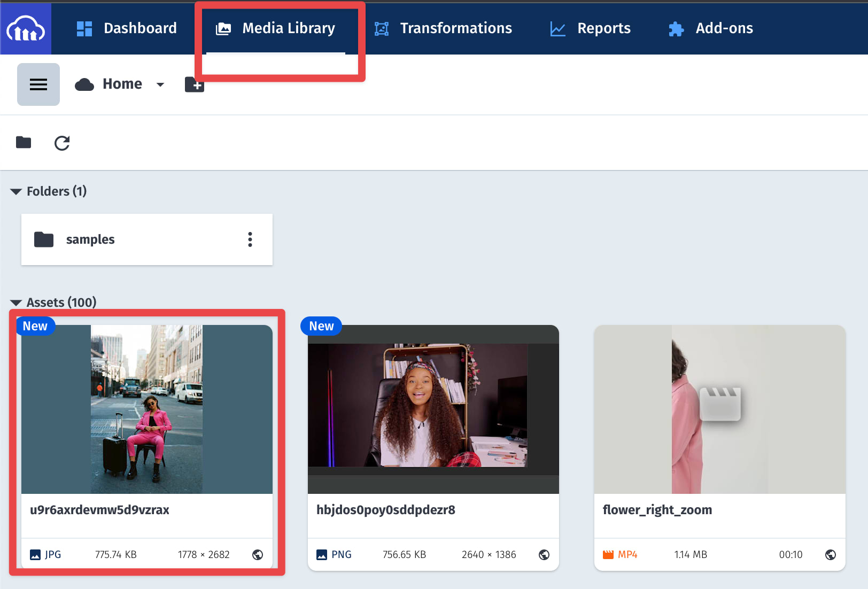Click the public globe icon on MP4 asset

[x=831, y=555]
